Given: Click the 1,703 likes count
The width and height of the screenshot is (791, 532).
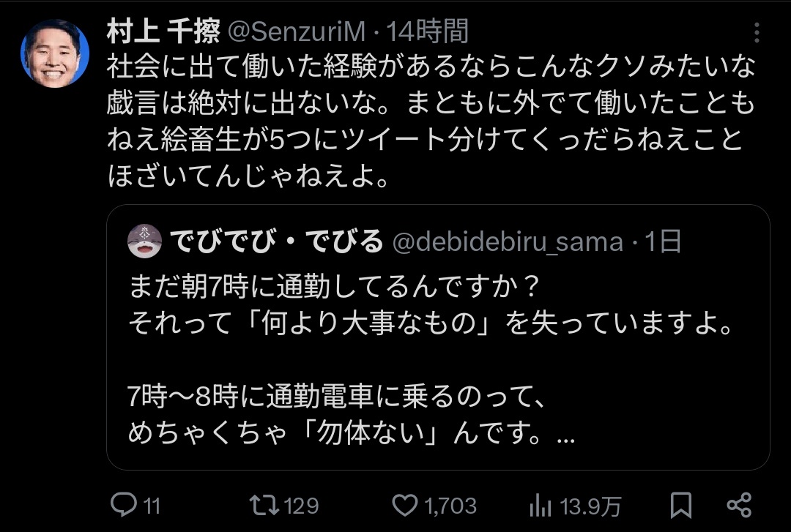Looking at the screenshot, I should tap(450, 506).
